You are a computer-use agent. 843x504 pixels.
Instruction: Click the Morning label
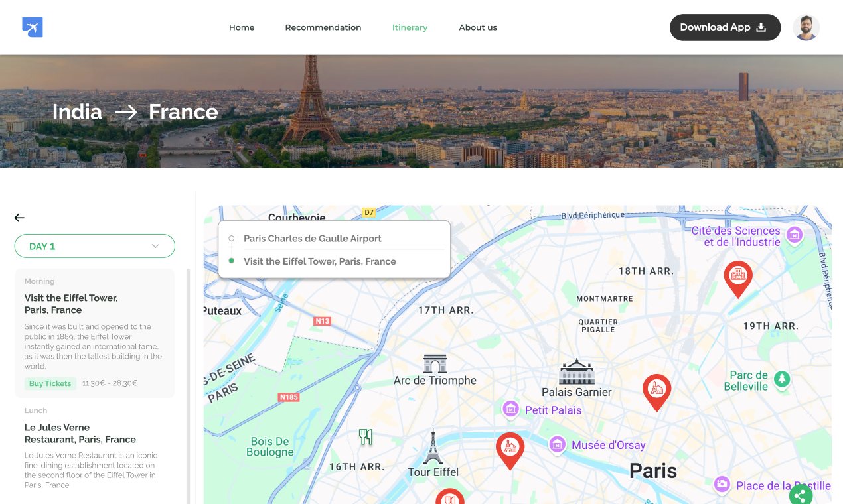click(x=40, y=281)
